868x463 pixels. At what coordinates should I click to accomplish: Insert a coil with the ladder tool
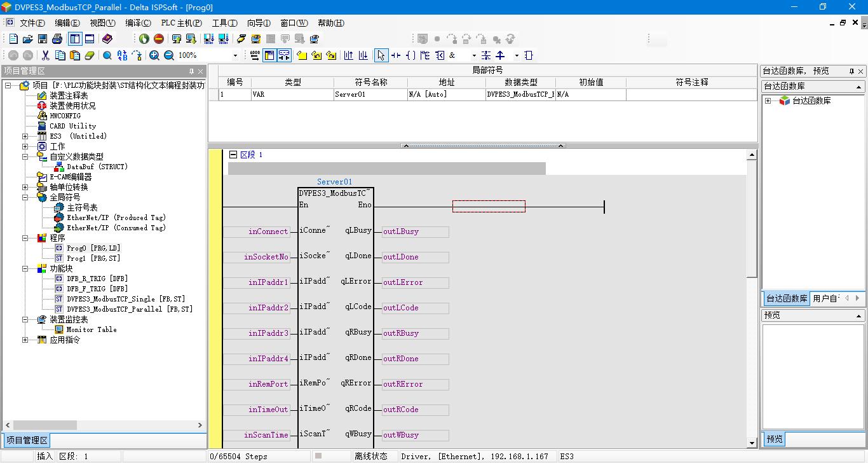coord(410,56)
